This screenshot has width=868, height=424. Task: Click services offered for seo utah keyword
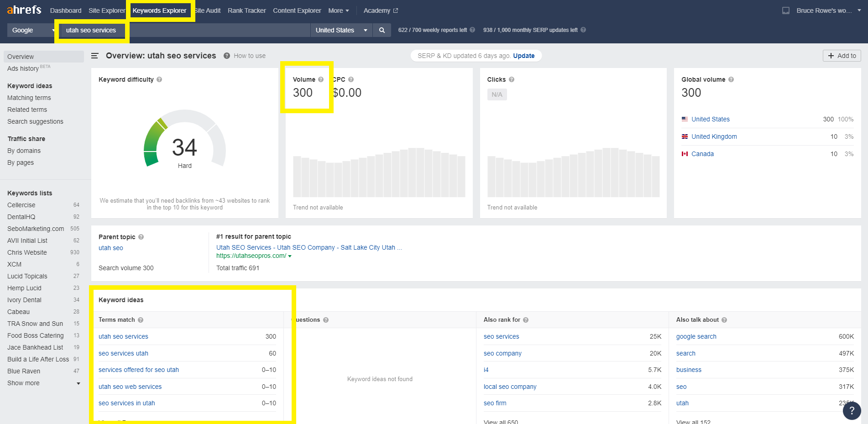tap(139, 370)
